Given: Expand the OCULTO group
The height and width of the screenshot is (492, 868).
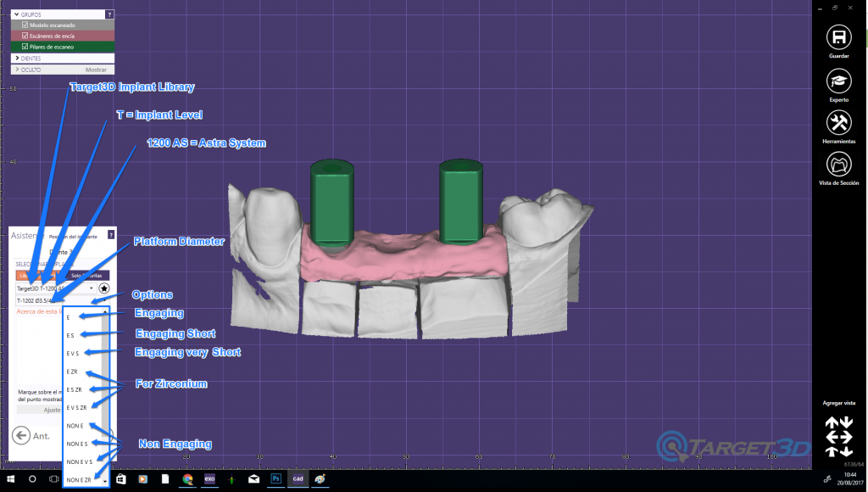Looking at the screenshot, I should tap(17, 69).
